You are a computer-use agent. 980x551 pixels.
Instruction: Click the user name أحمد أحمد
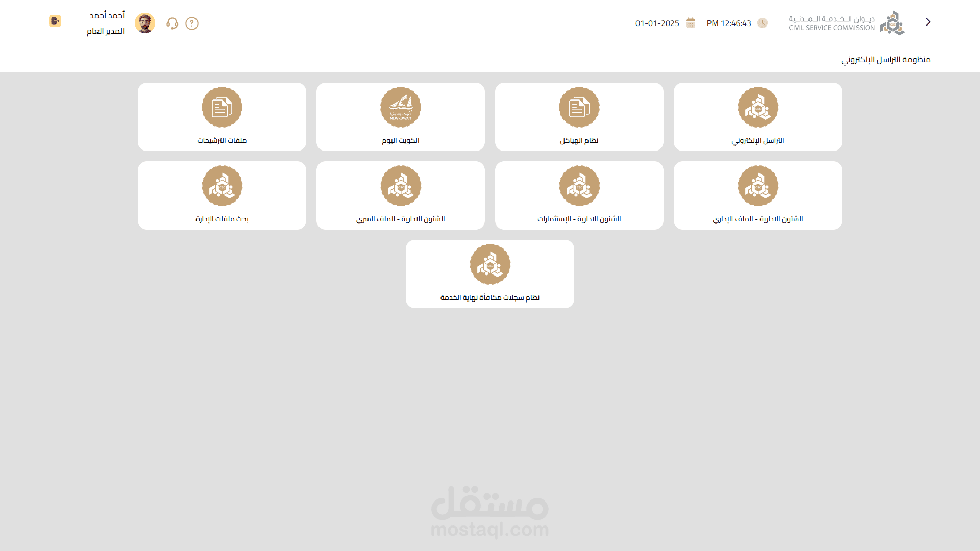[x=107, y=16]
